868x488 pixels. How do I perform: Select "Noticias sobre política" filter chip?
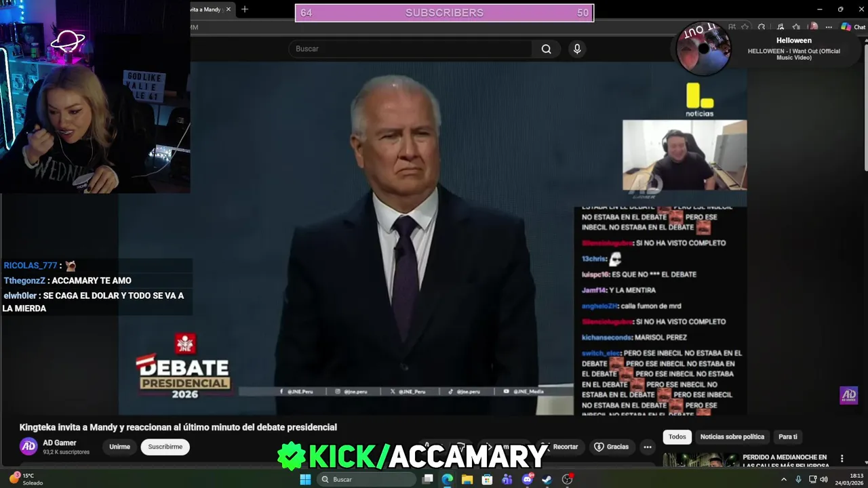tap(732, 436)
